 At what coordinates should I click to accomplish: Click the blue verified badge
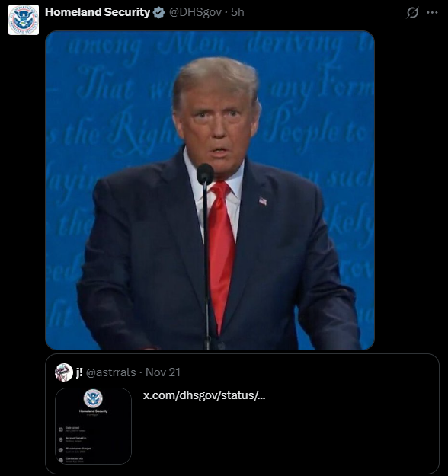[x=158, y=12]
